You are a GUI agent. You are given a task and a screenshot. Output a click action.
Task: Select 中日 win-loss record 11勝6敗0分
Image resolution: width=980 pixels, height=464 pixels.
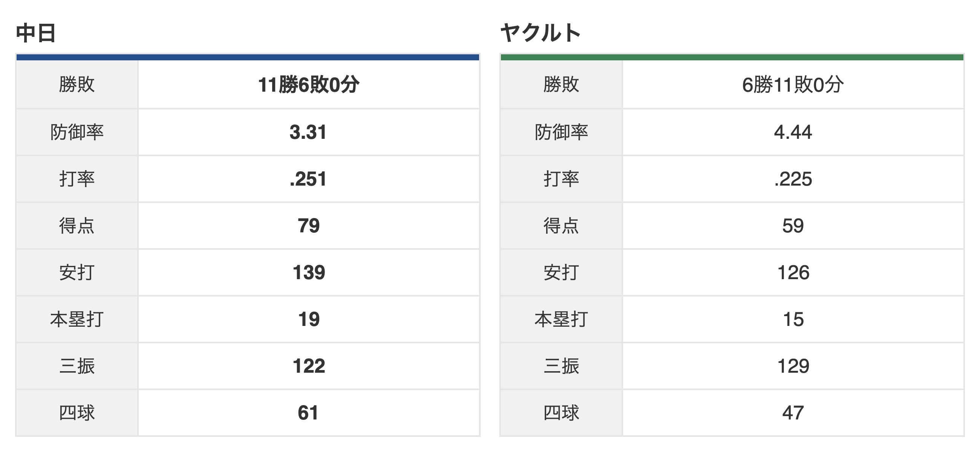309,85
